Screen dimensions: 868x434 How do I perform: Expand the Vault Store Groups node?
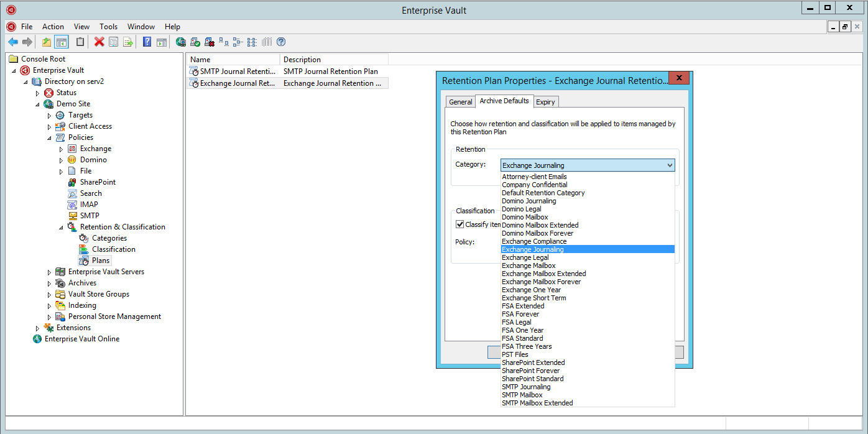(49, 294)
